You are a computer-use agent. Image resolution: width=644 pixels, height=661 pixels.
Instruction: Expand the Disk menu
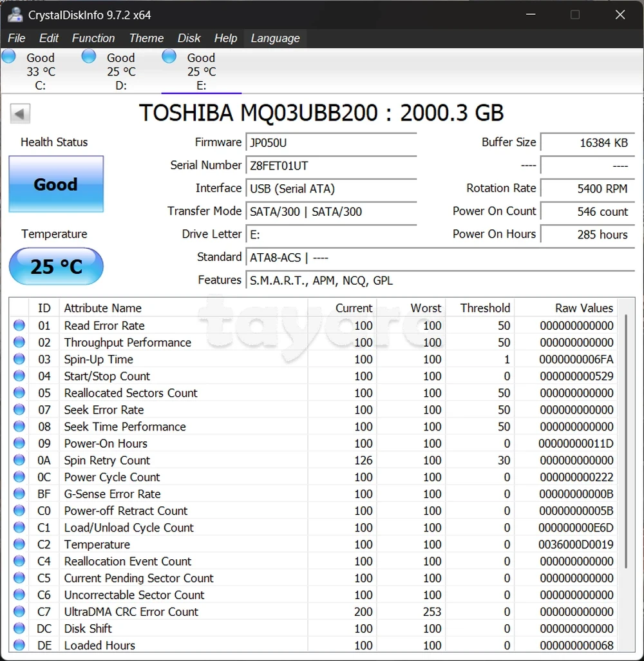(189, 38)
